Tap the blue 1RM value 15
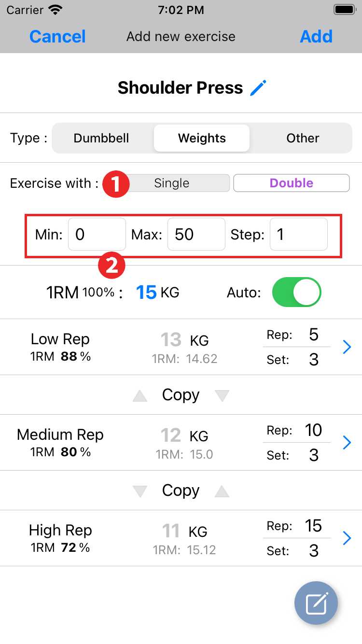 [x=146, y=293]
